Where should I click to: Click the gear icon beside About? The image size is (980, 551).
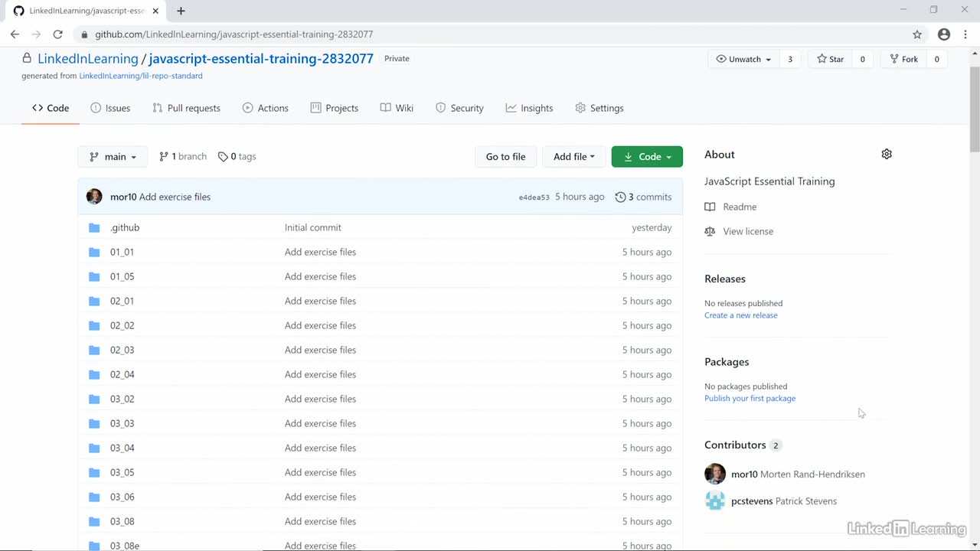tap(887, 154)
